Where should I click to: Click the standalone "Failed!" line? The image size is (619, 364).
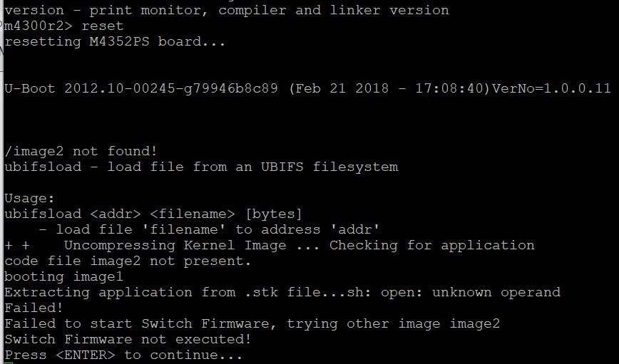[34, 308]
